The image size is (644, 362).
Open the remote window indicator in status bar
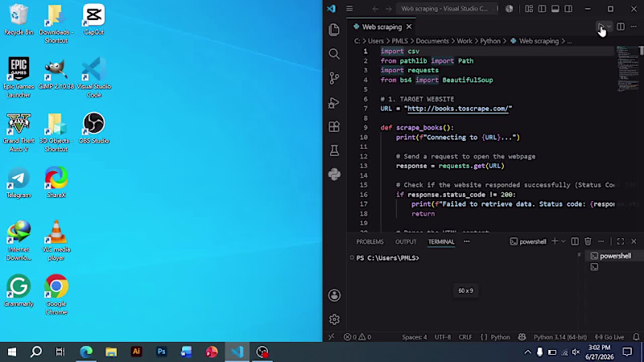332,337
